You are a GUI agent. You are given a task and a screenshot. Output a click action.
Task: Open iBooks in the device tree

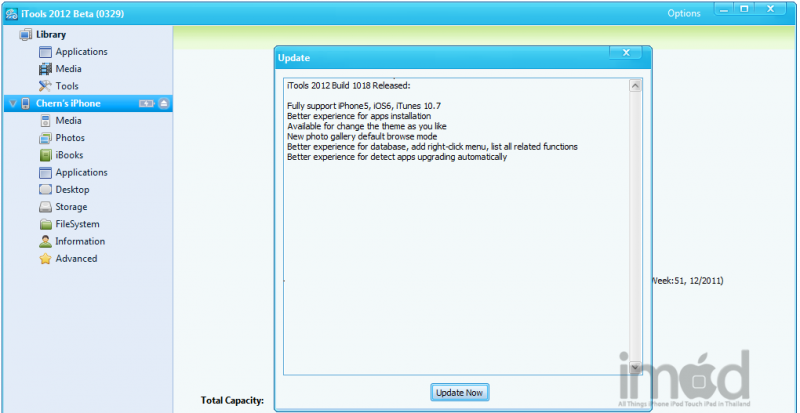69,155
